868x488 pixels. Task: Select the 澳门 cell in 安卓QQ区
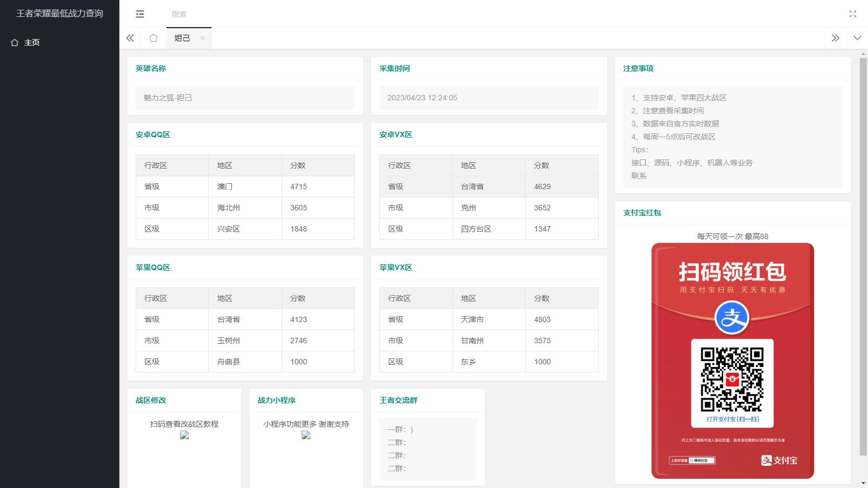coord(225,187)
